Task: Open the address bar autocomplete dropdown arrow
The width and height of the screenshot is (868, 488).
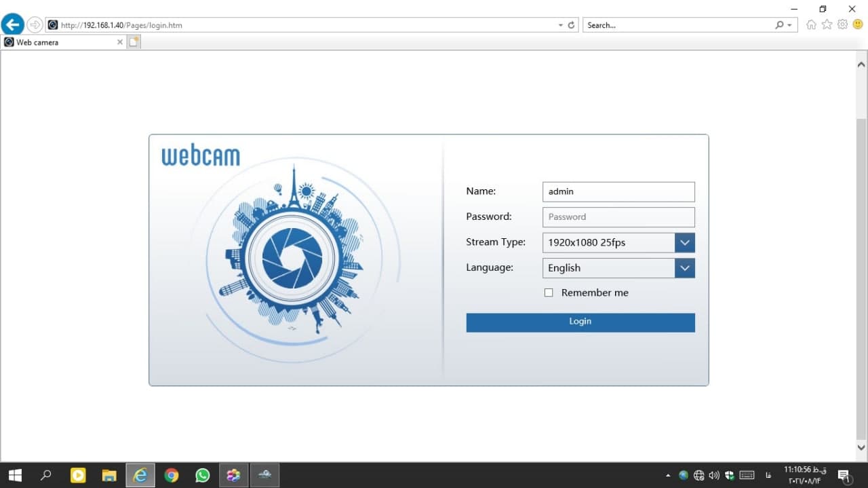Action: [560, 25]
